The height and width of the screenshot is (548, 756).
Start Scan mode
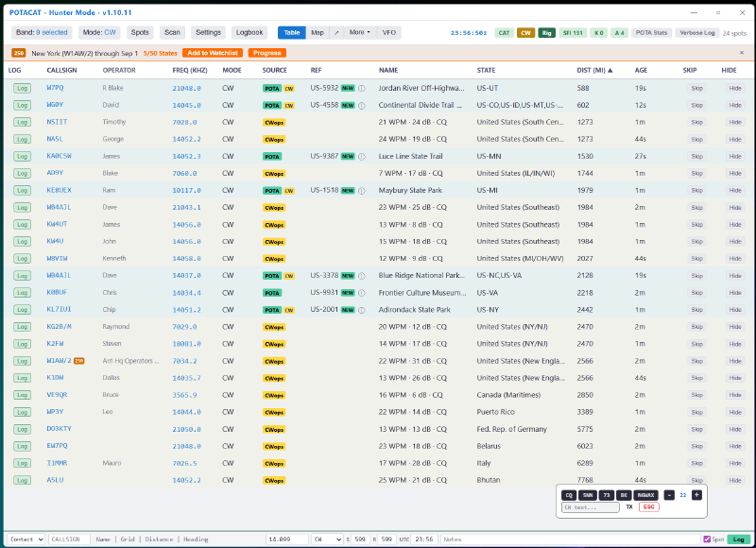tap(172, 32)
